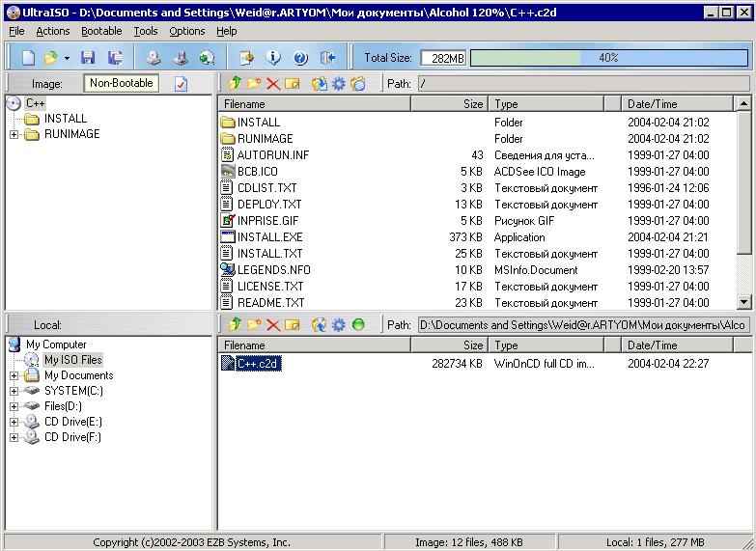Click the Save floppy disk icon
756x551 pixels.
tap(88, 58)
